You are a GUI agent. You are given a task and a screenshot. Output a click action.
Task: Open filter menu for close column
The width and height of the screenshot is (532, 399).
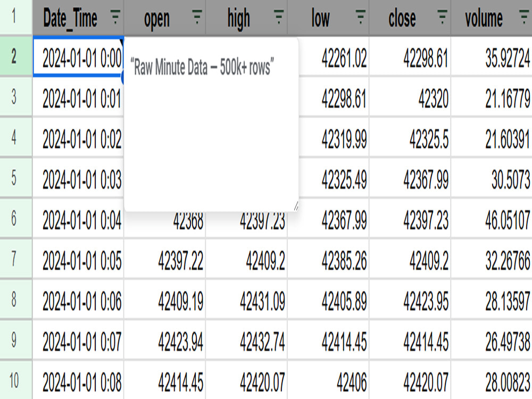pos(443,16)
